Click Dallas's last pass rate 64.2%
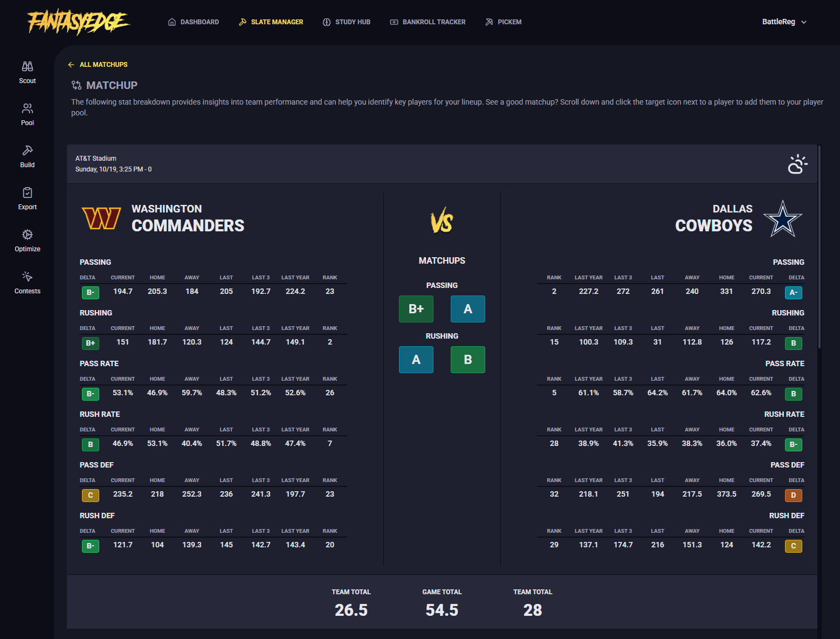The height and width of the screenshot is (639, 840). pyautogui.click(x=658, y=393)
